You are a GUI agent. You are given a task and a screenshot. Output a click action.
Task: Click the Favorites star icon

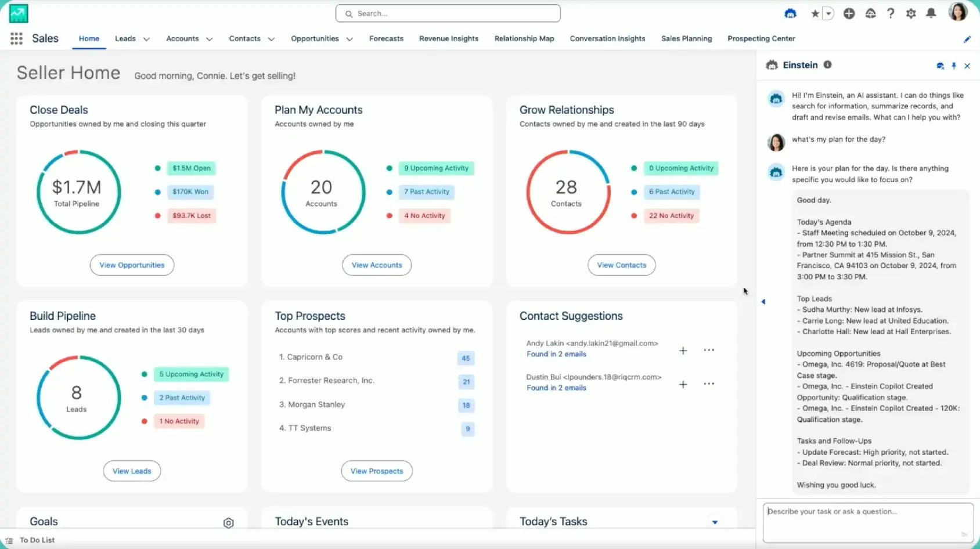[x=815, y=13]
